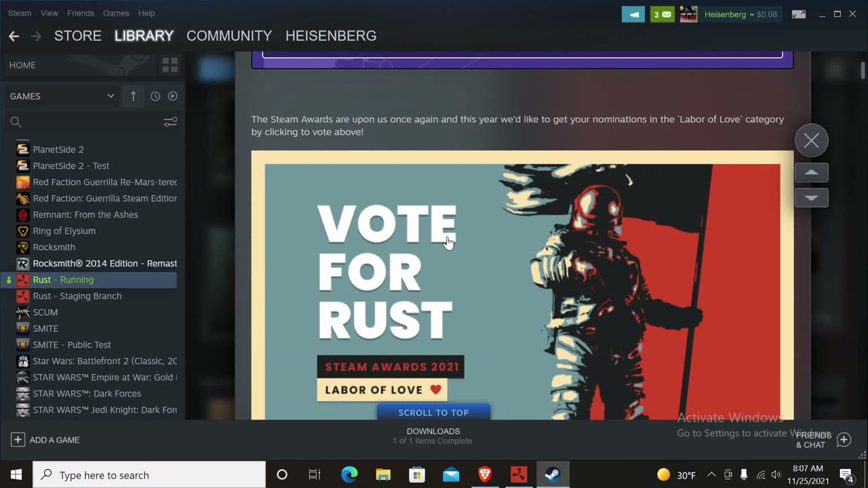Viewport: 868px width, 488px height.
Task: Open Friends & Chat plus icon
Action: [844, 440]
